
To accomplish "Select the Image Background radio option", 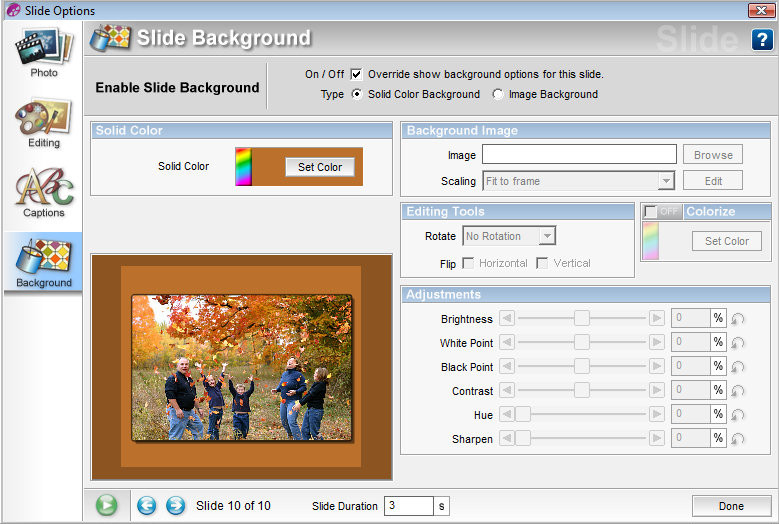I will (x=498, y=95).
